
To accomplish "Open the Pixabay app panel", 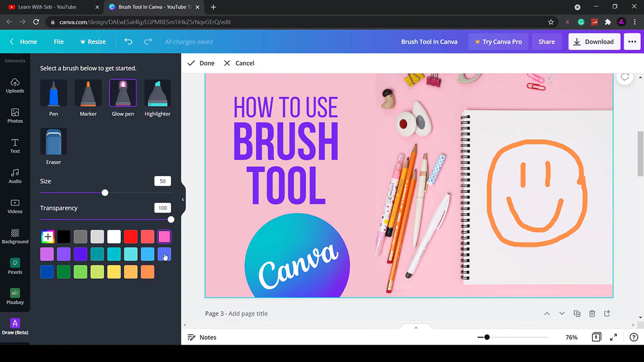I will point(15,297).
